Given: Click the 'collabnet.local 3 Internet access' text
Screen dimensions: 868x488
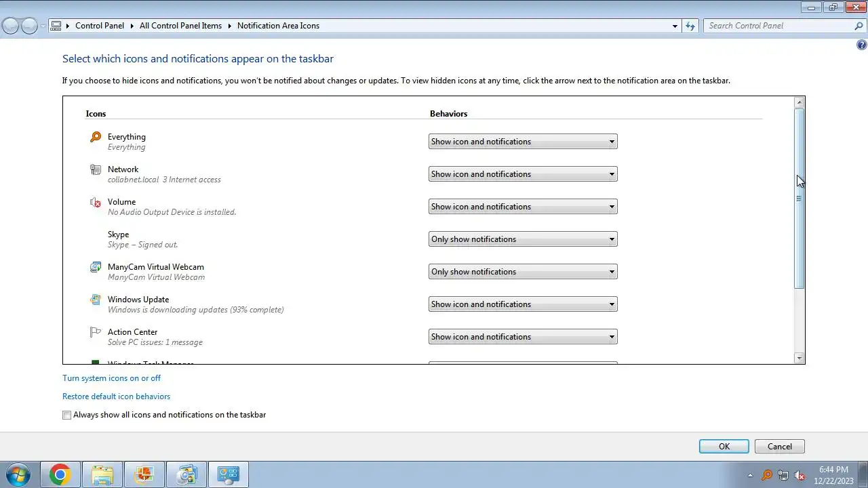Looking at the screenshot, I should click(164, 180).
